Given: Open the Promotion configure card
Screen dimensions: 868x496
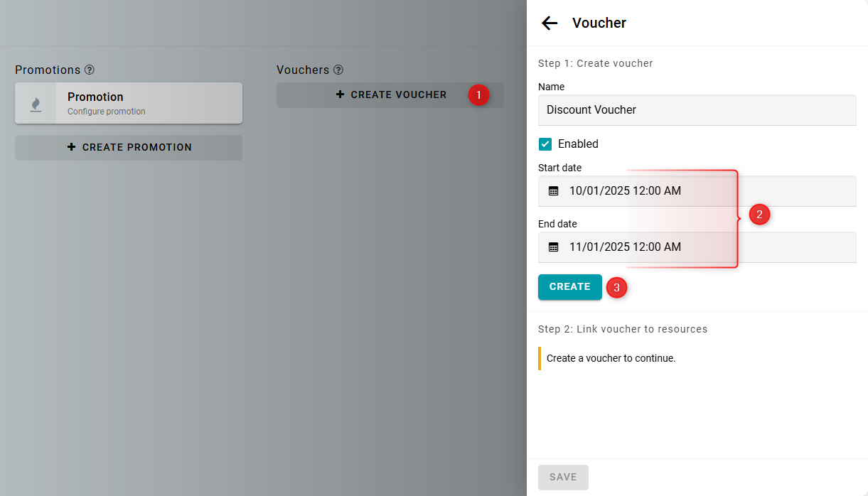Looking at the screenshot, I should coord(129,103).
